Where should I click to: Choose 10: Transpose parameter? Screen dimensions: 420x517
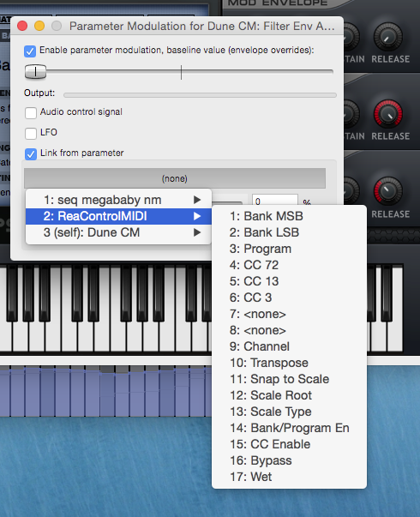289,363
